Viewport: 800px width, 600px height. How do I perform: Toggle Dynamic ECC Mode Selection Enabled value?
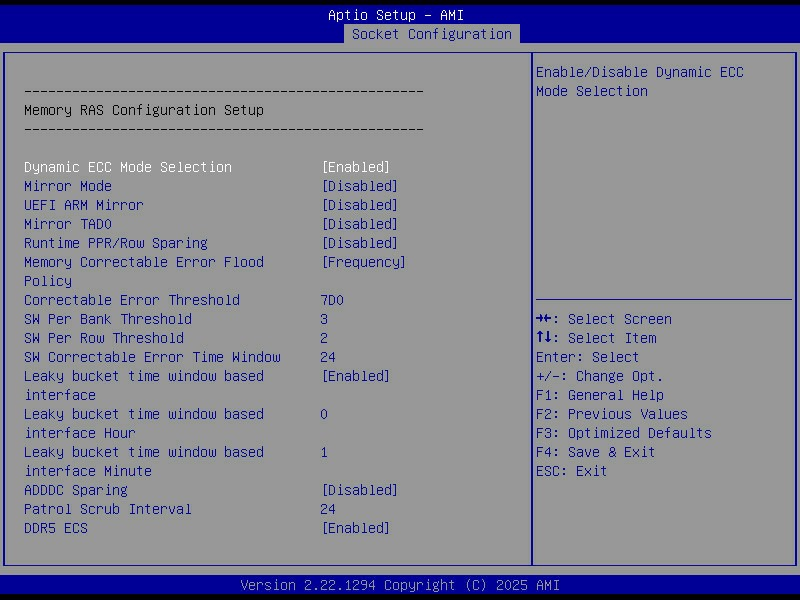point(355,167)
